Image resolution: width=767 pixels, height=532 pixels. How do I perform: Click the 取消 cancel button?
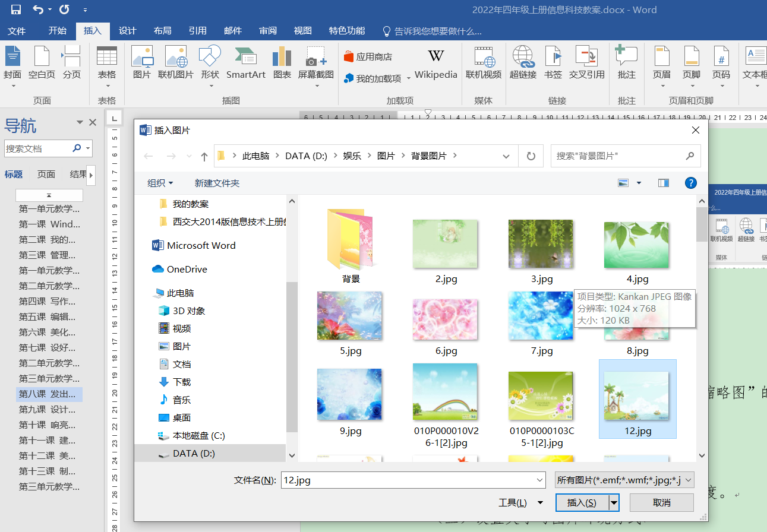coord(661,503)
